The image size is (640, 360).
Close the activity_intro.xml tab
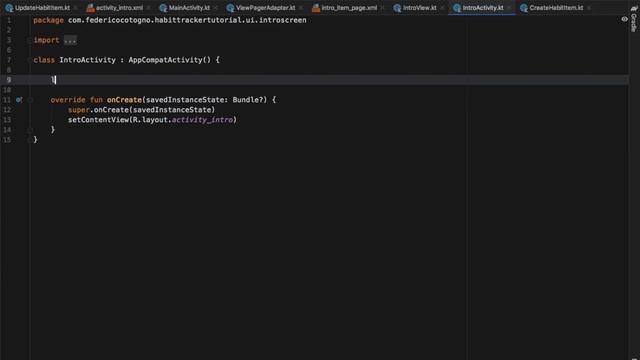[x=149, y=8]
